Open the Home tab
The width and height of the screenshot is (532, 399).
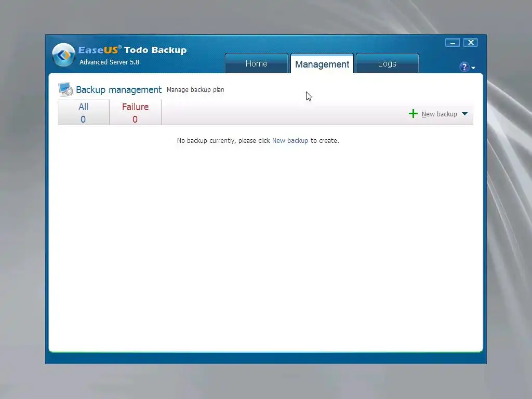257,63
